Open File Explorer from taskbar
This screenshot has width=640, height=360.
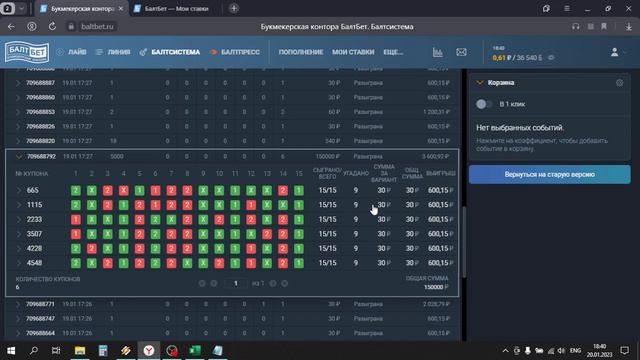[80, 351]
